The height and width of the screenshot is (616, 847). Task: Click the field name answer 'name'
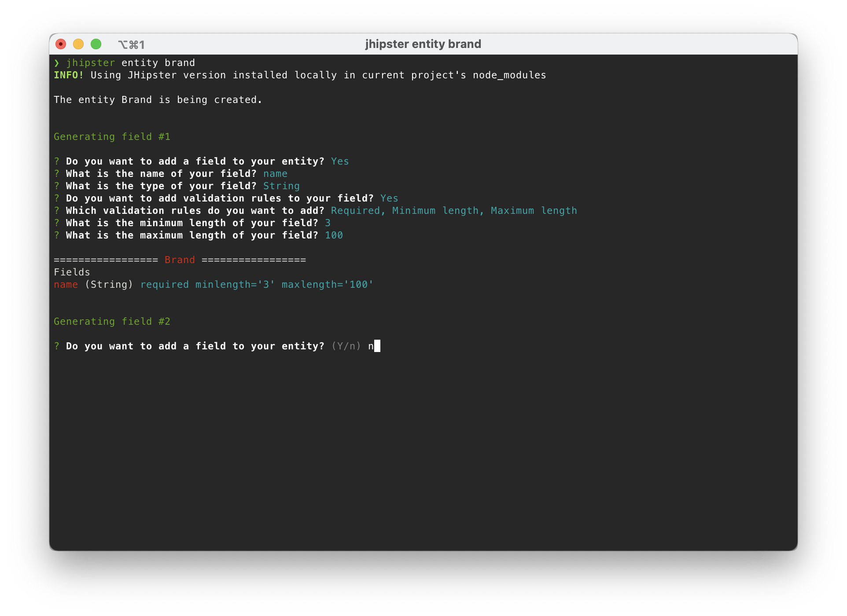[x=275, y=174]
